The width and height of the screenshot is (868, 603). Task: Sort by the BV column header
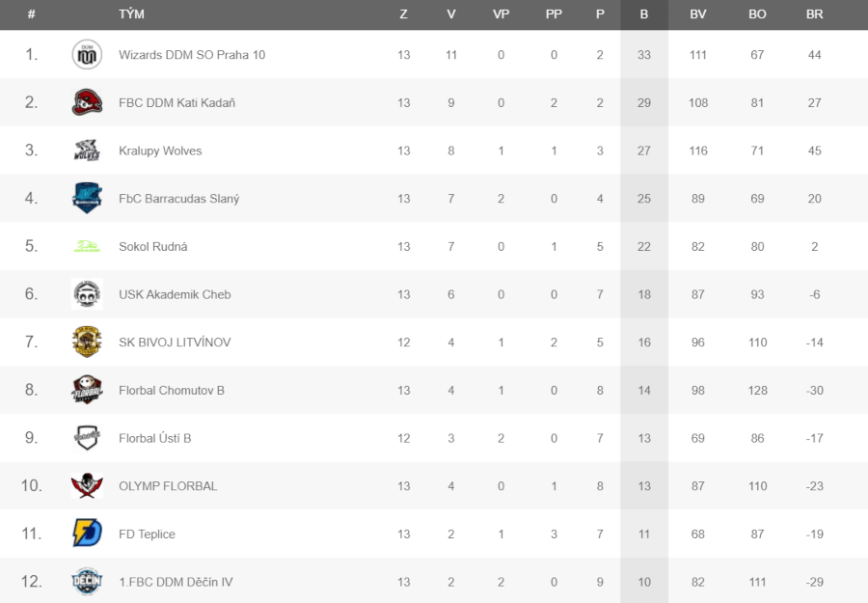click(697, 14)
